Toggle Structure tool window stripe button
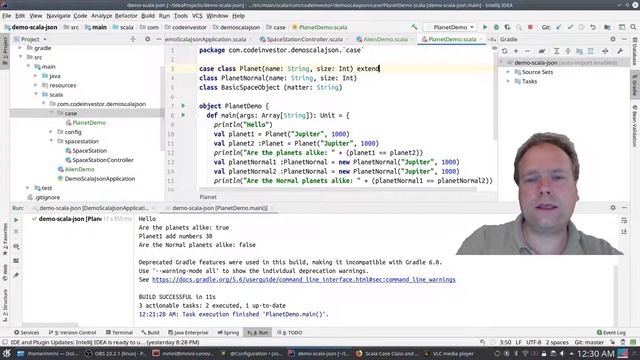Viewport: 640px width, 360px height. pos(5,306)
